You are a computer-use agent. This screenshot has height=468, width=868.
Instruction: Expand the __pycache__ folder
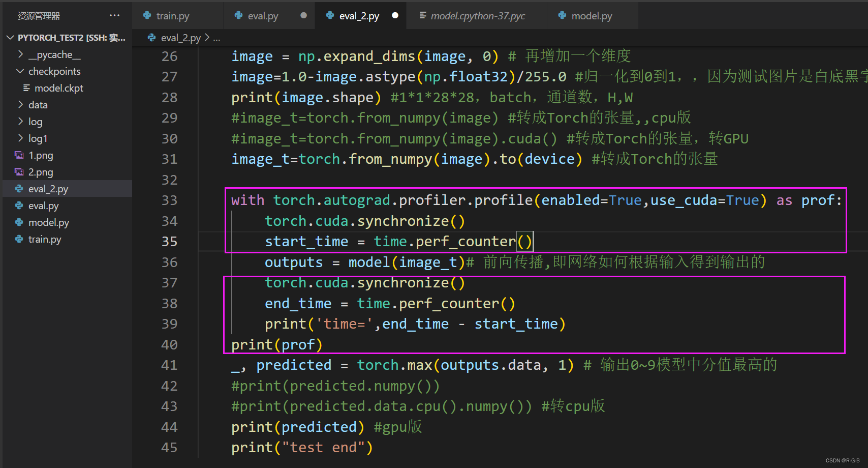coord(20,54)
